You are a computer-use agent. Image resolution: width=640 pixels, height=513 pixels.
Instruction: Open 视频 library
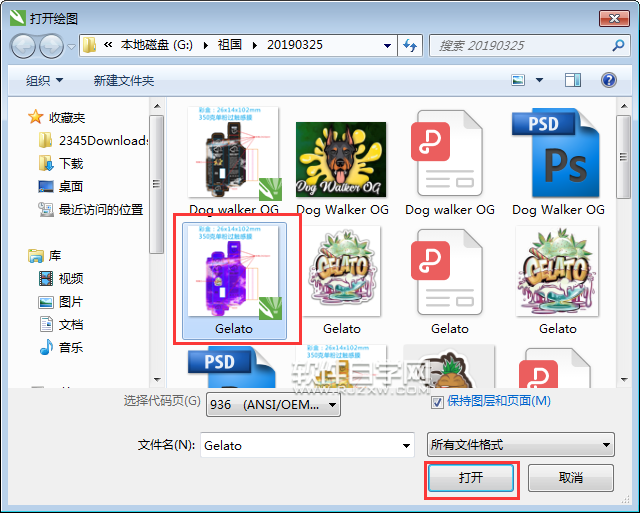pyautogui.click(x=61, y=278)
